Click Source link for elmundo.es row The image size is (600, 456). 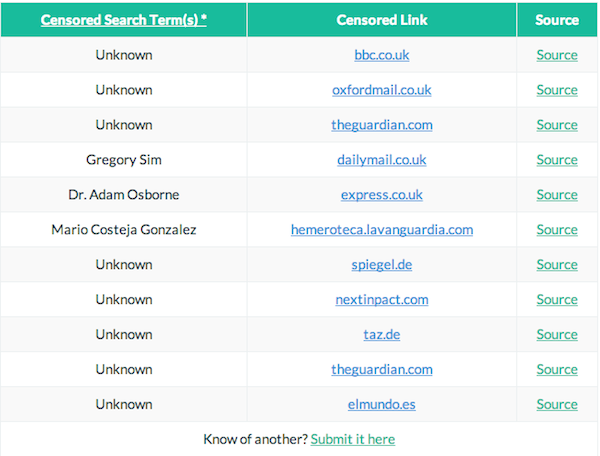557,405
